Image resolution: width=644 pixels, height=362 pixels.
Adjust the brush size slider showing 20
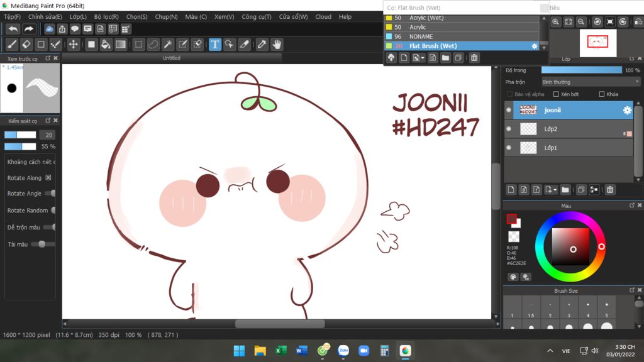[x=20, y=135]
